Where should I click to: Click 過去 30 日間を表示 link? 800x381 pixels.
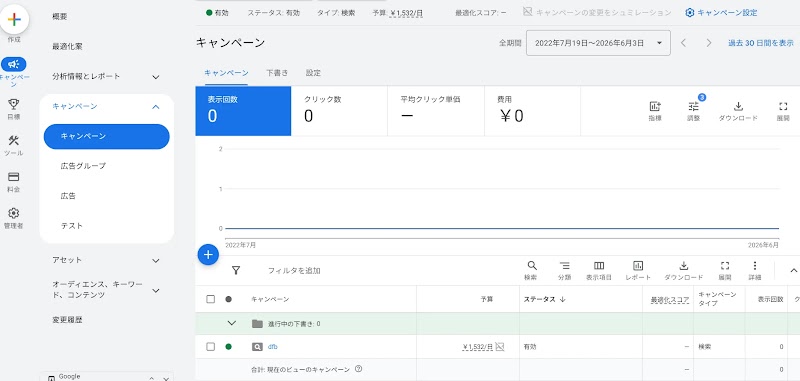click(x=761, y=43)
